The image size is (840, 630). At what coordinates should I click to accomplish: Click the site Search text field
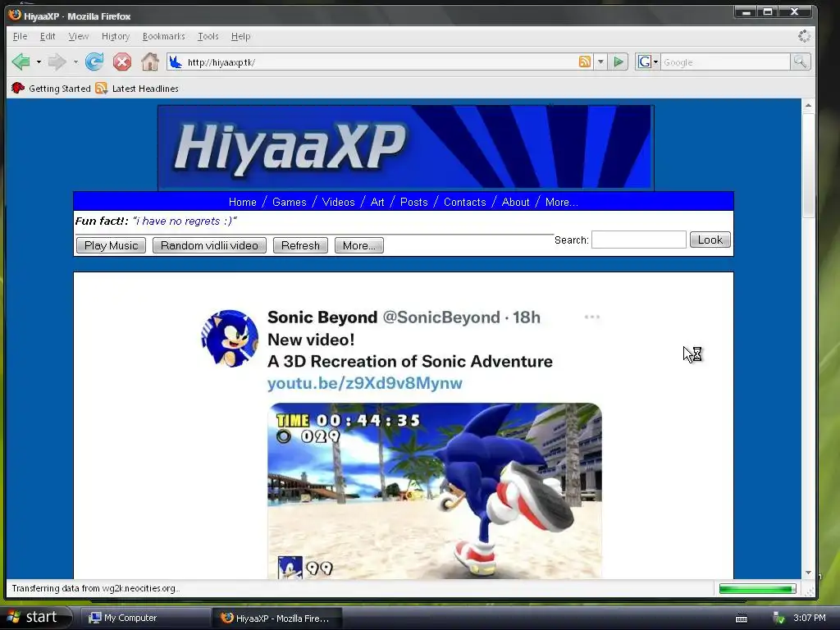coord(638,240)
